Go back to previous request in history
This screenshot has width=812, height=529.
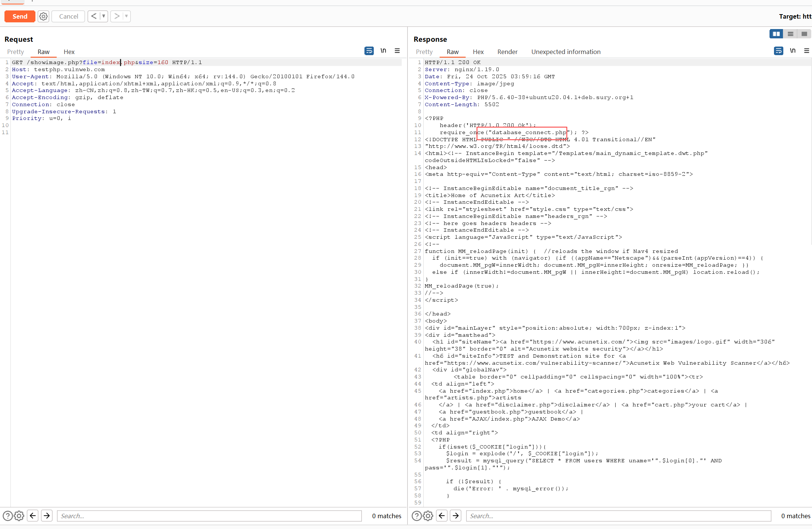[94, 16]
